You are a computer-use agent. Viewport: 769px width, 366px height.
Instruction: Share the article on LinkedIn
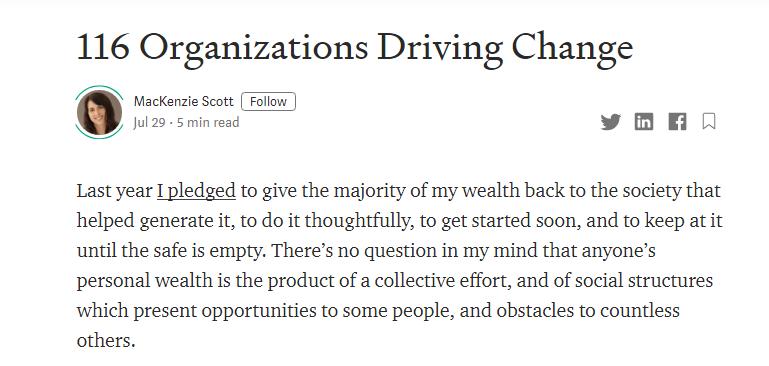644,122
